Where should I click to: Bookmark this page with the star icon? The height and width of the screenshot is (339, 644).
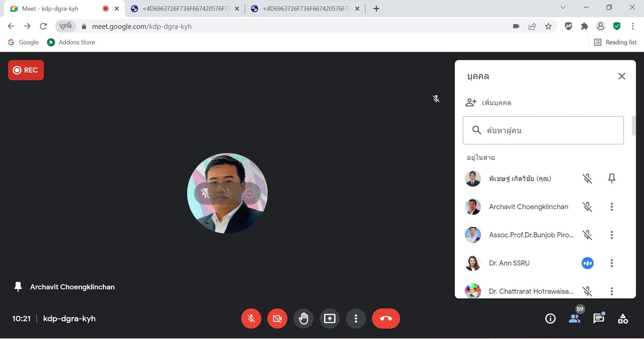click(548, 26)
